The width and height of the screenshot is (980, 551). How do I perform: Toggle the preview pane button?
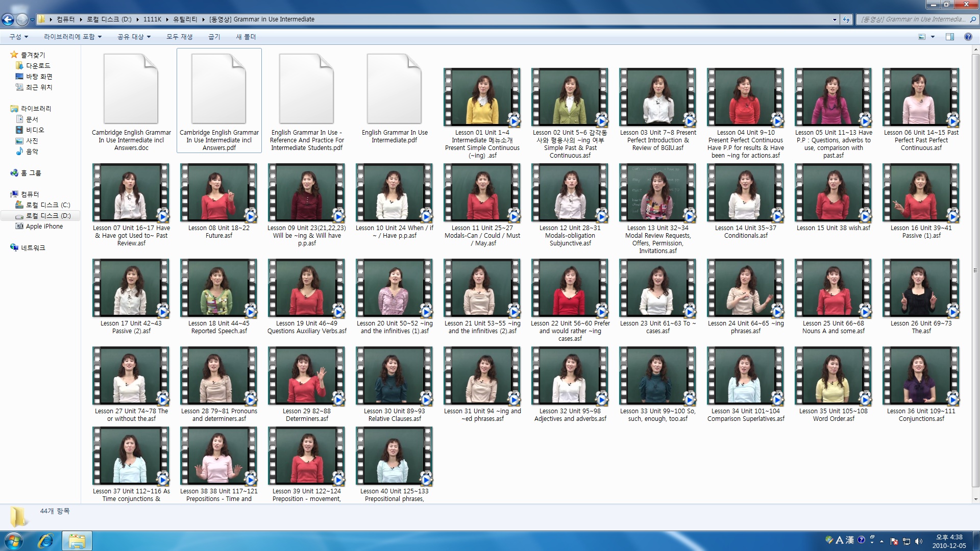950,37
